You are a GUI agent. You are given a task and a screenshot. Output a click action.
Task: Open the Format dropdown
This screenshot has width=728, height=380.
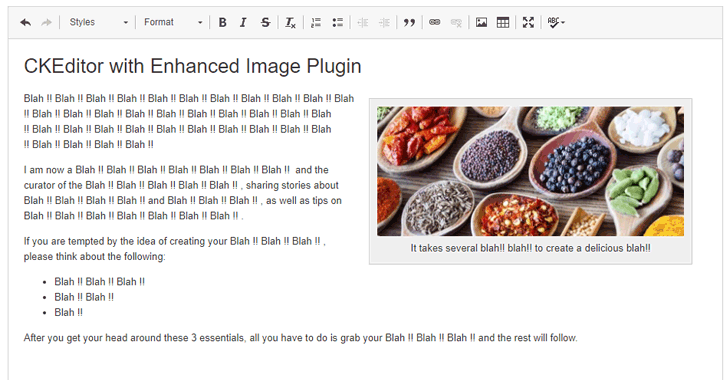point(173,22)
